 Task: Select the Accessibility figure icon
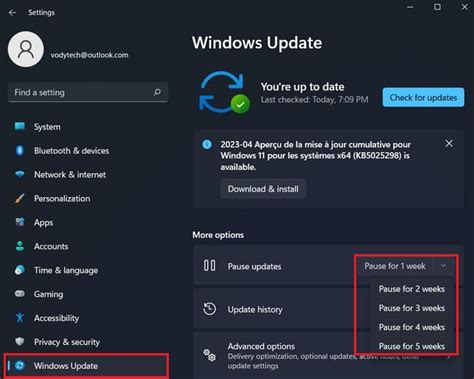click(20, 318)
